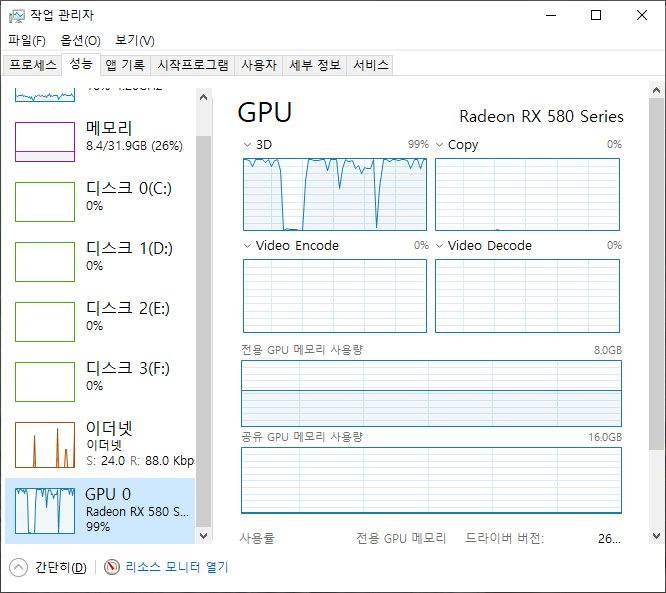The image size is (666, 593).
Task: Close the 작업 관리자 window
Action: coord(642,16)
